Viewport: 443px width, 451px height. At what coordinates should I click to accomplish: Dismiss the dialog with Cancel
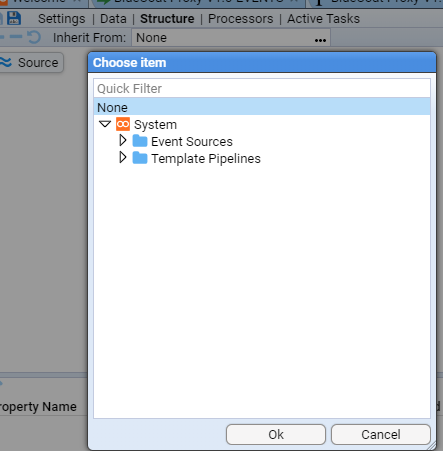pos(381,434)
